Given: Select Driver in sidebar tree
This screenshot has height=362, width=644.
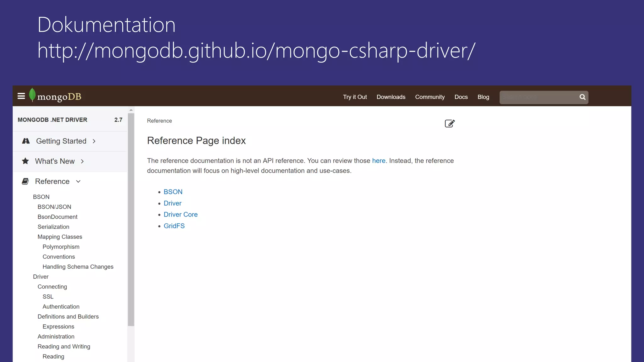Looking at the screenshot, I should [41, 277].
